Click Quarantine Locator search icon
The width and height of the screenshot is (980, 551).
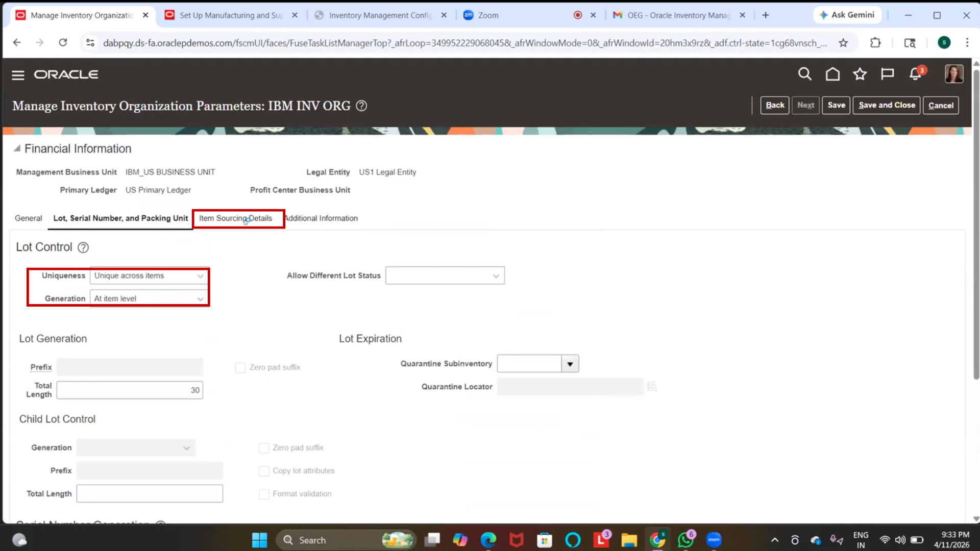(652, 387)
